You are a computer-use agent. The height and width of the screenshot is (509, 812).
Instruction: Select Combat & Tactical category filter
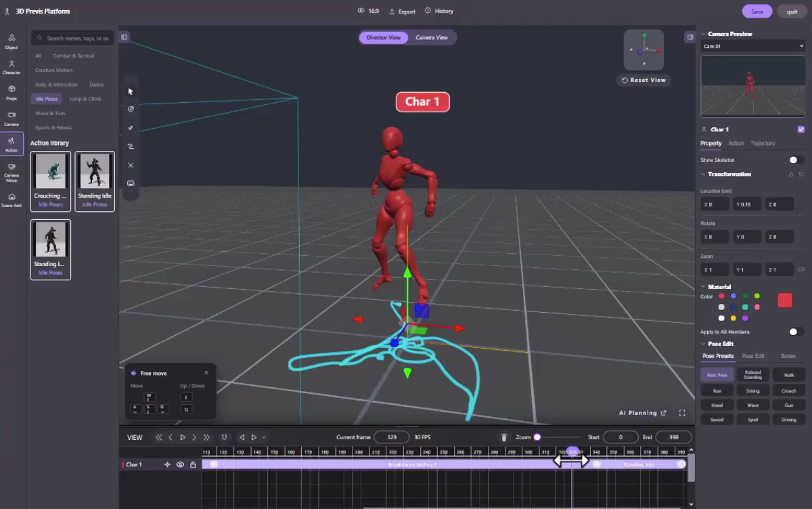[x=74, y=56]
